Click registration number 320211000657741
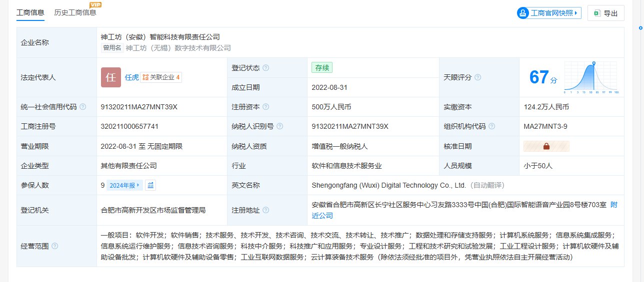644x282 pixels. (x=129, y=126)
